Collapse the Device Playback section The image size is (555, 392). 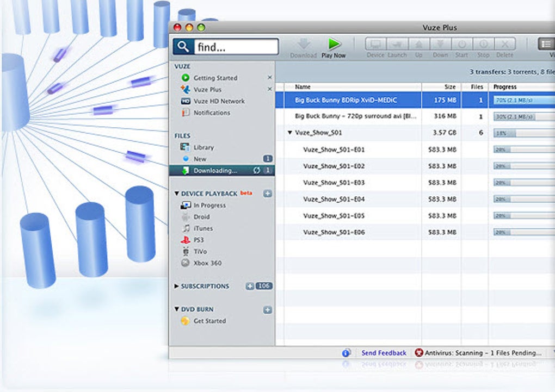177,194
